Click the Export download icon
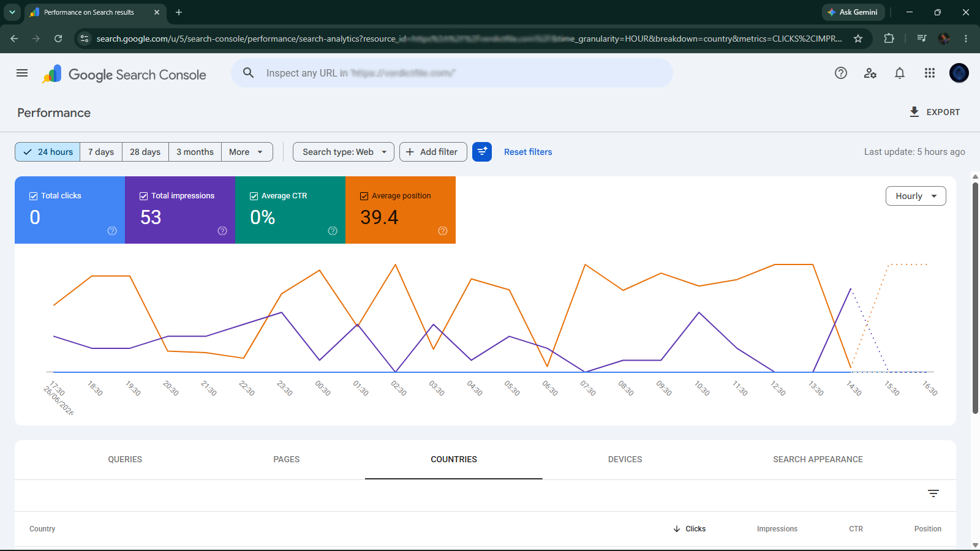Viewport: 980px width, 551px height. pos(914,112)
